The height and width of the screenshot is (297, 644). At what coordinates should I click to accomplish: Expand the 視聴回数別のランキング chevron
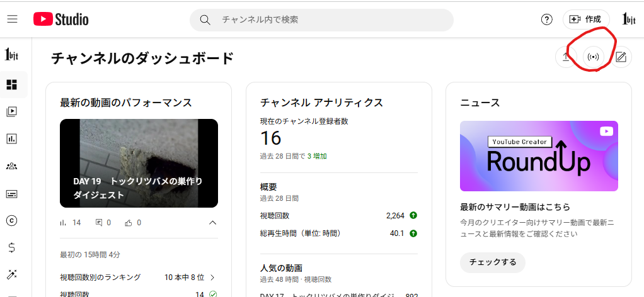coord(212,277)
